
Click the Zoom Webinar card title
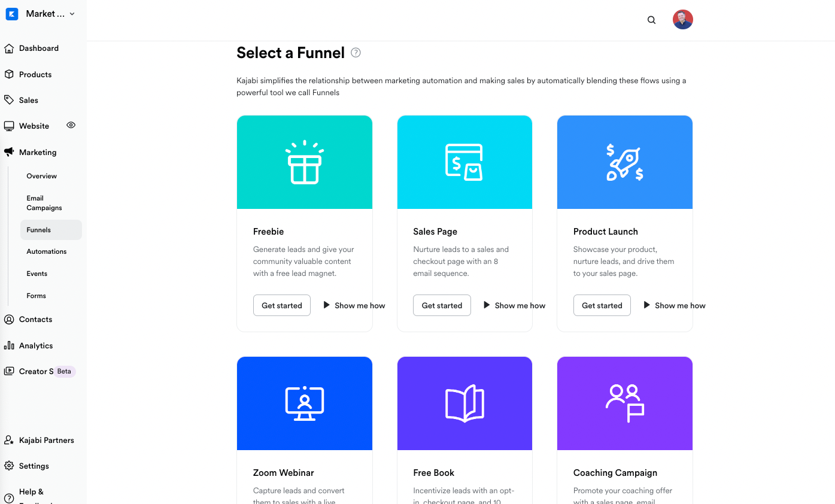(x=284, y=473)
